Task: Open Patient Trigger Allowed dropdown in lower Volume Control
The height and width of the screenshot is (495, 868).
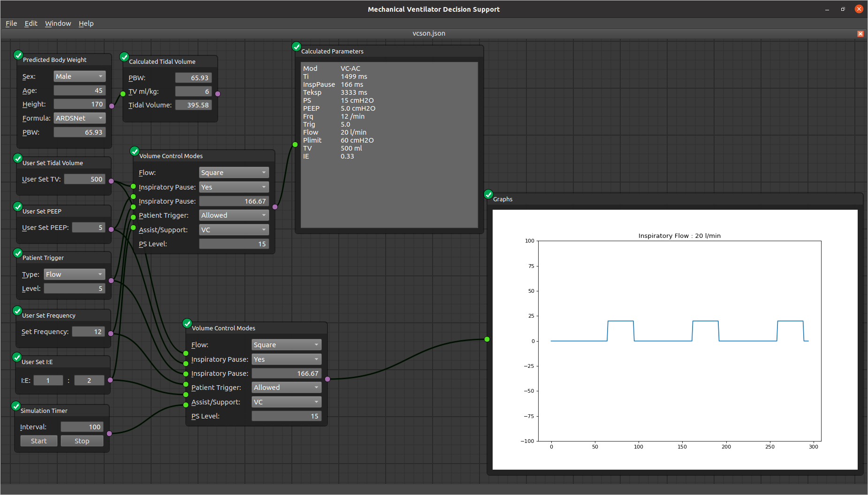Action: (x=286, y=388)
